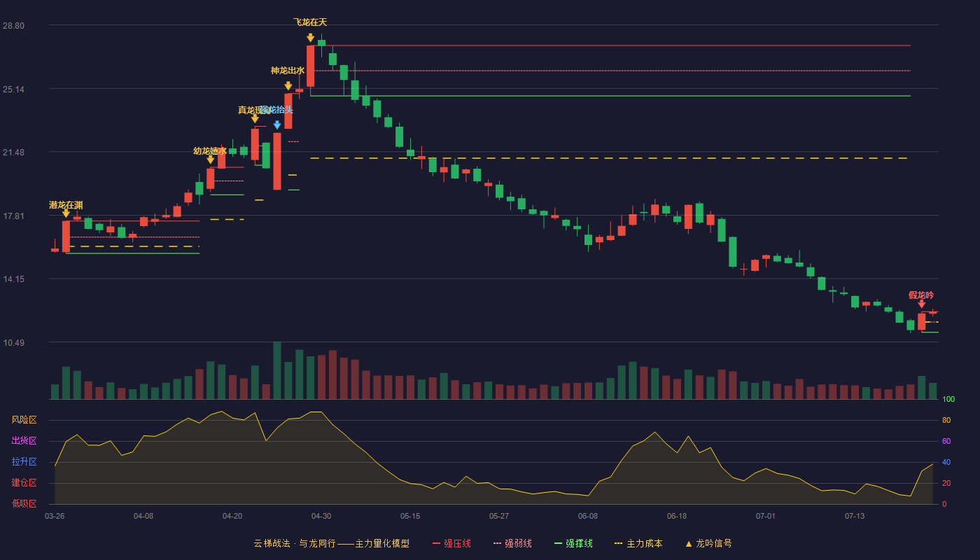
Task: Click the 05-27 date label
Action: [x=499, y=516]
